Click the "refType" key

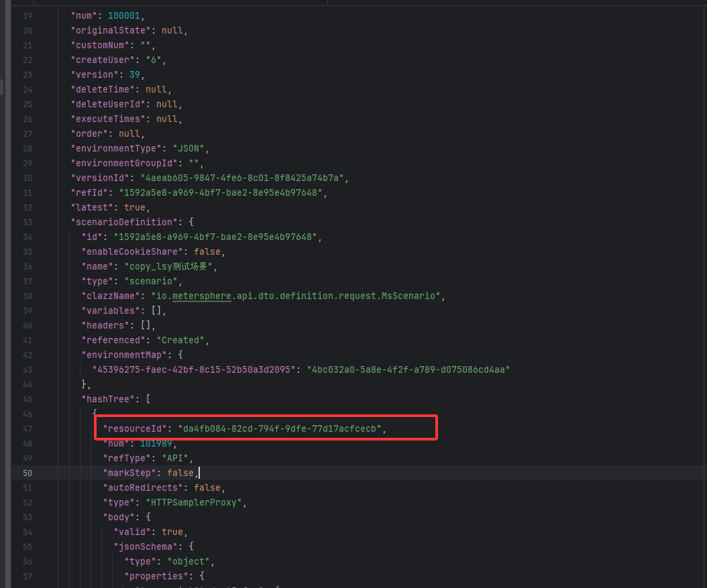click(127, 458)
